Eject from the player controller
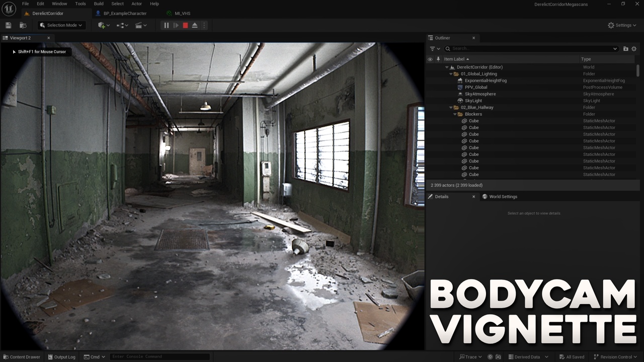The width and height of the screenshot is (644, 362). coord(195,25)
